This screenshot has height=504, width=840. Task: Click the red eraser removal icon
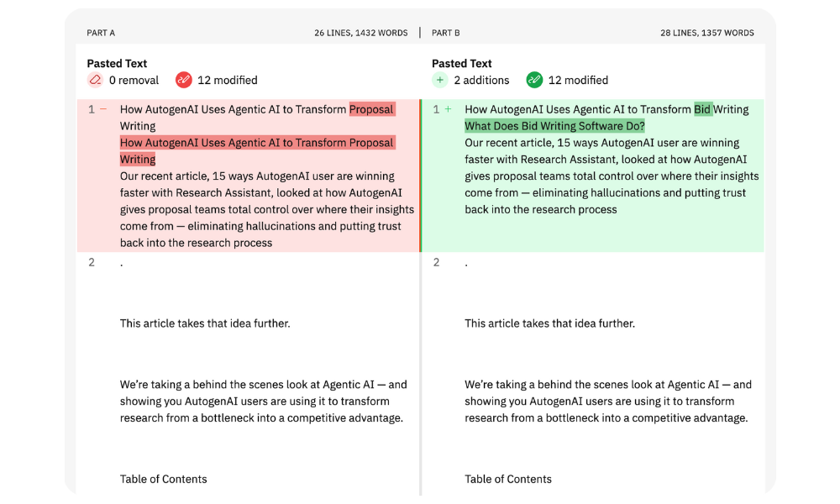96,81
